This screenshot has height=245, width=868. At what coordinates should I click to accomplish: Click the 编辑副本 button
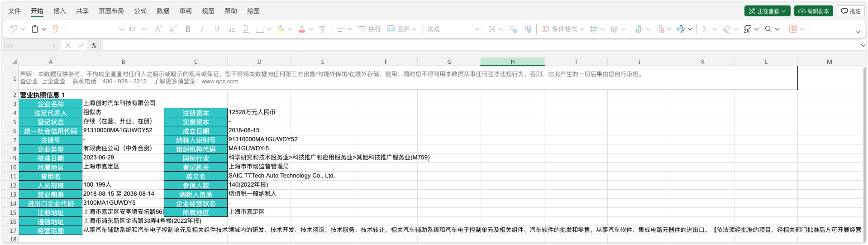click(814, 11)
